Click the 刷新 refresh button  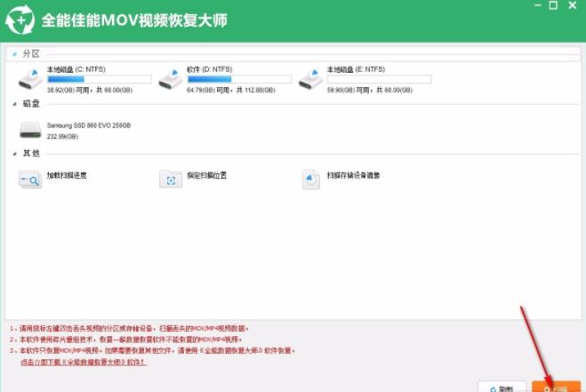[499, 388]
